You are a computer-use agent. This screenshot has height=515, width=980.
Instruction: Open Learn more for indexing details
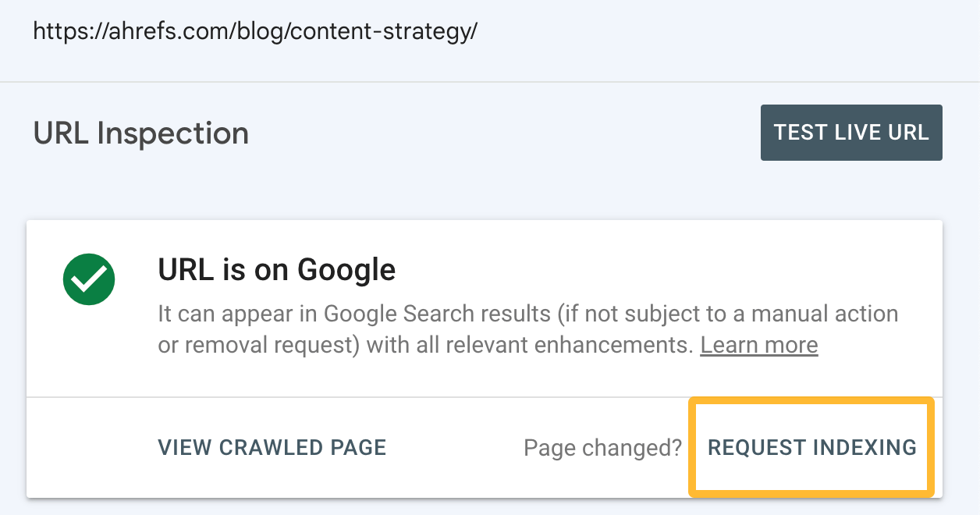758,344
